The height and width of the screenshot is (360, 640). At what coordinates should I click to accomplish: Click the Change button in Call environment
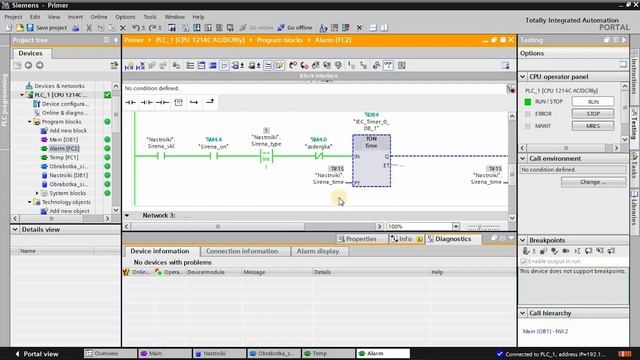[593, 182]
